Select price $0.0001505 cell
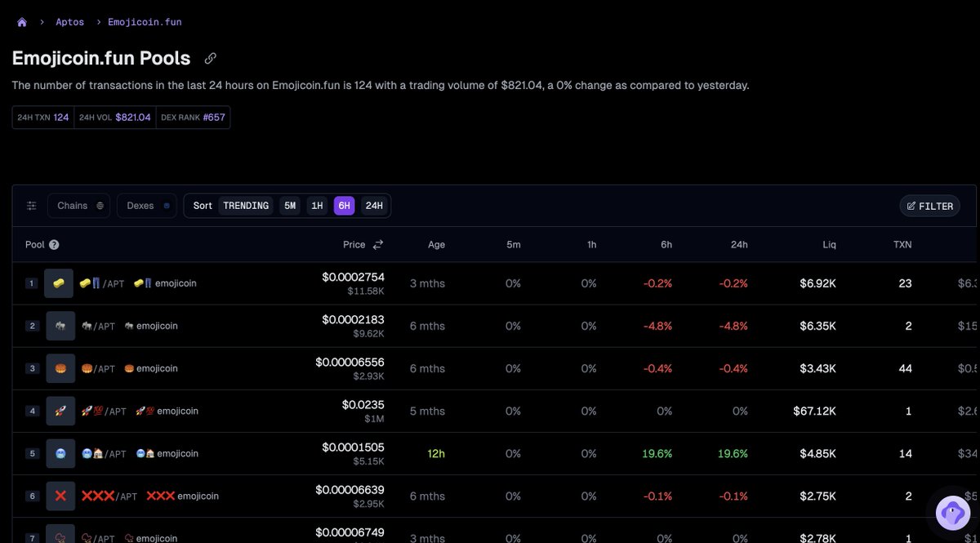Viewport: 980px width, 543px height. click(x=353, y=447)
